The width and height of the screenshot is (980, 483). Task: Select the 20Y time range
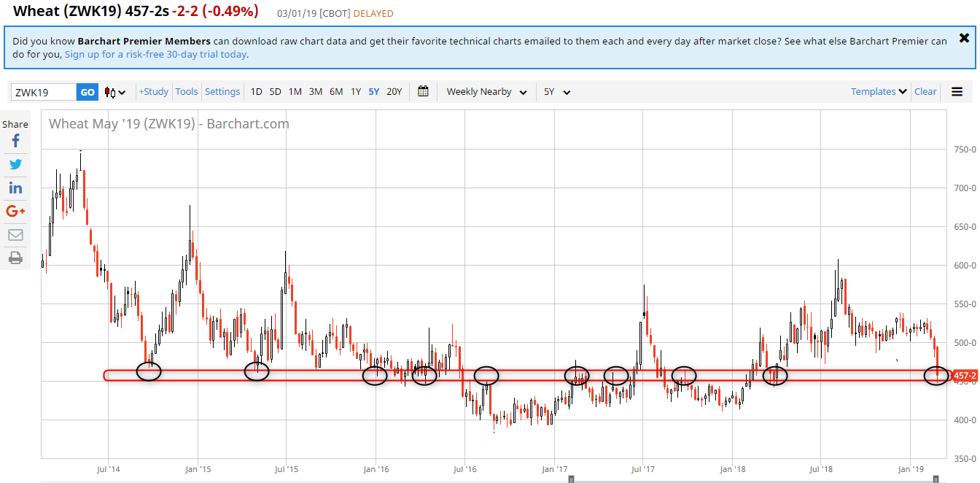coord(394,92)
